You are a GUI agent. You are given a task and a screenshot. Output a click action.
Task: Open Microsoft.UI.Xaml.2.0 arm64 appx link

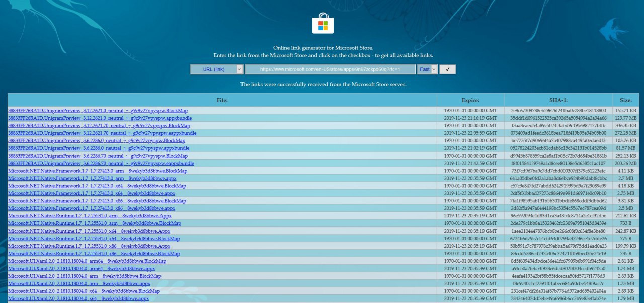click(82, 269)
